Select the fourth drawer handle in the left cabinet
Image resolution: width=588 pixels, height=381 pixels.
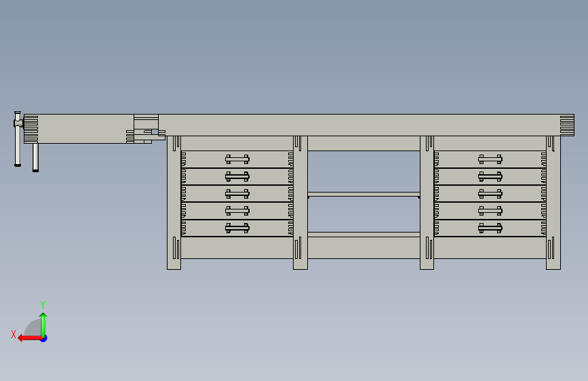(237, 211)
